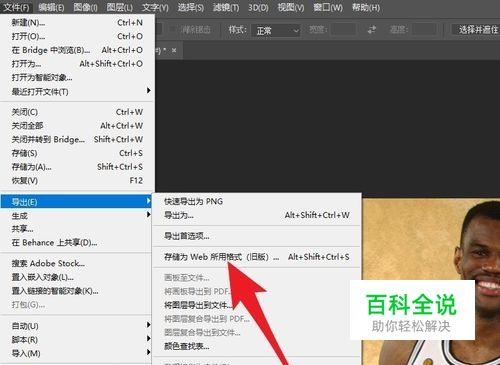Select 置入嵌入对象(L)... entry
500x365 pixels.
77,277
